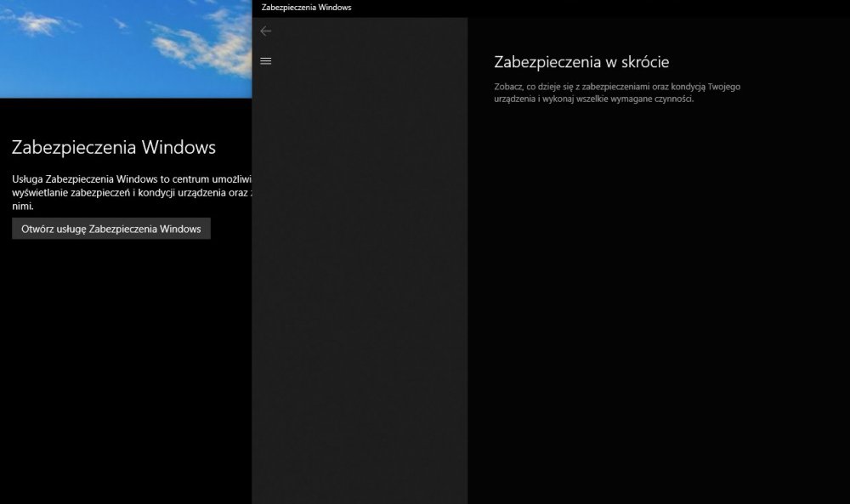Screen dimensions: 850x504
Task: Click Otwórz usługę Zabezpieczenia Windows button
Action: coord(111,229)
